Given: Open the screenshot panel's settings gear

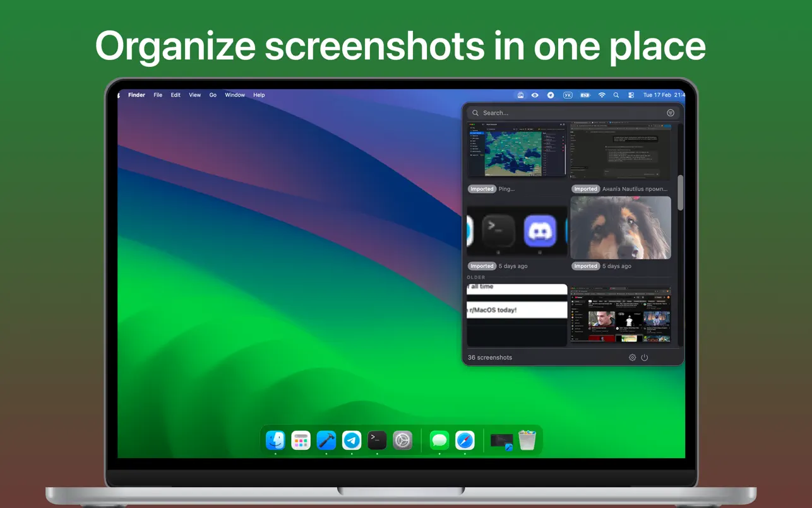Looking at the screenshot, I should click(x=632, y=358).
